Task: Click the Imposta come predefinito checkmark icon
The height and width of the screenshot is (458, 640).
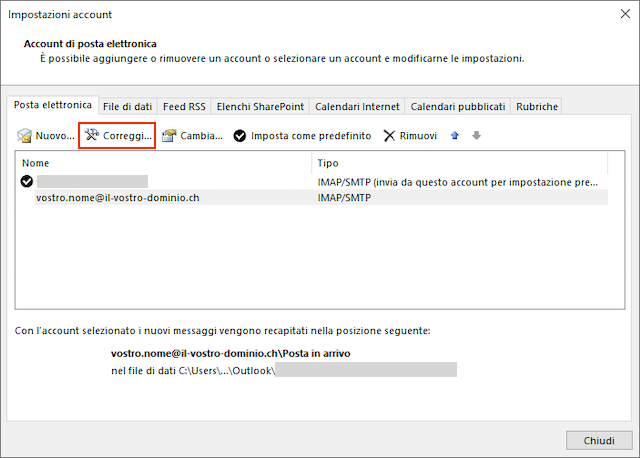Action: tap(240, 136)
